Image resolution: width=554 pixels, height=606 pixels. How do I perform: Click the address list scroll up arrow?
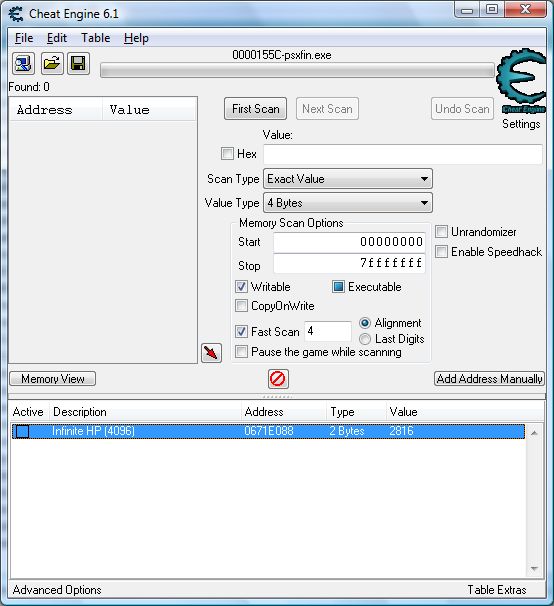[534, 433]
